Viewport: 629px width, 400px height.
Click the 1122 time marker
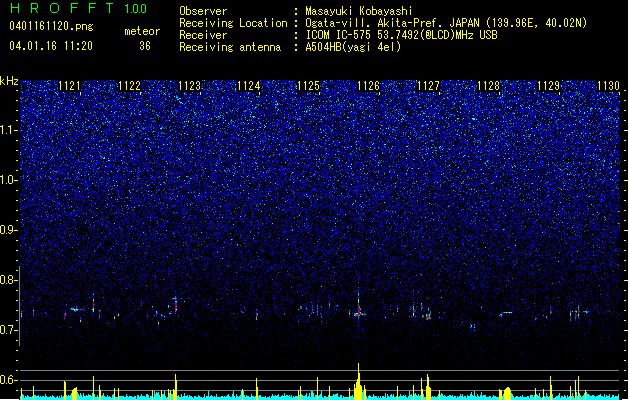129,86
